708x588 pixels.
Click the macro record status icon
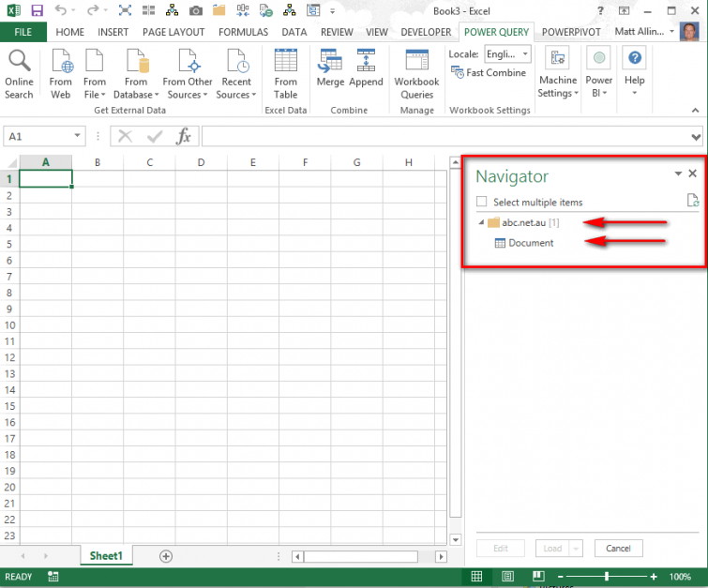pyautogui.click(x=53, y=576)
